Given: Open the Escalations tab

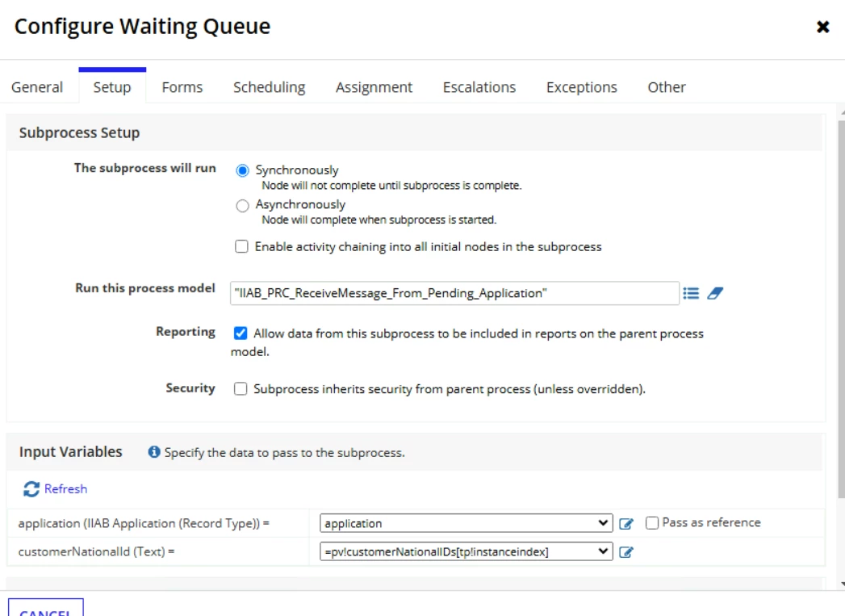Looking at the screenshot, I should pos(479,87).
